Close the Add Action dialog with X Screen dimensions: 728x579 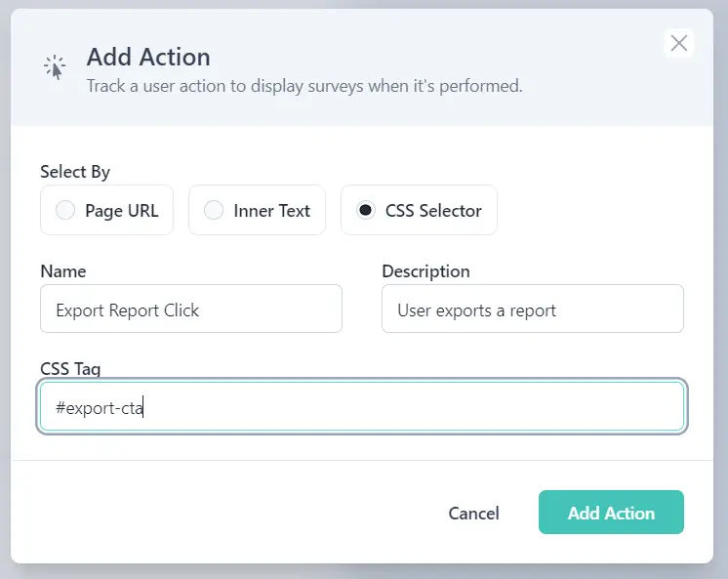(679, 43)
